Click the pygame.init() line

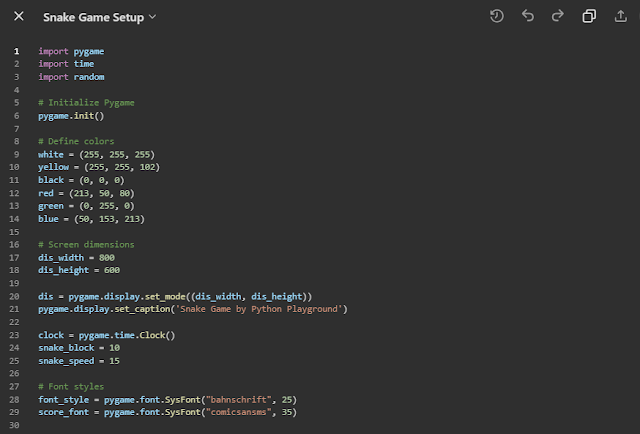71,116
